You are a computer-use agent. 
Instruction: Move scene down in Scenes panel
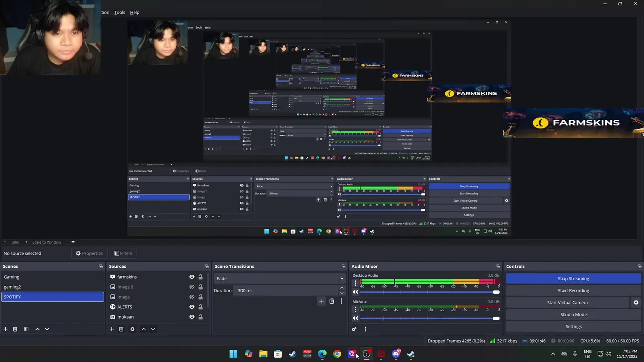(x=47, y=329)
